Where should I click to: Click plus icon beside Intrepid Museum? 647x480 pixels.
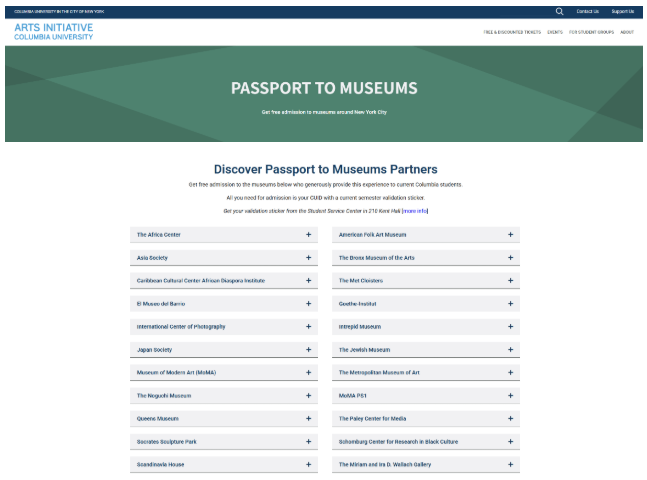(x=510, y=326)
